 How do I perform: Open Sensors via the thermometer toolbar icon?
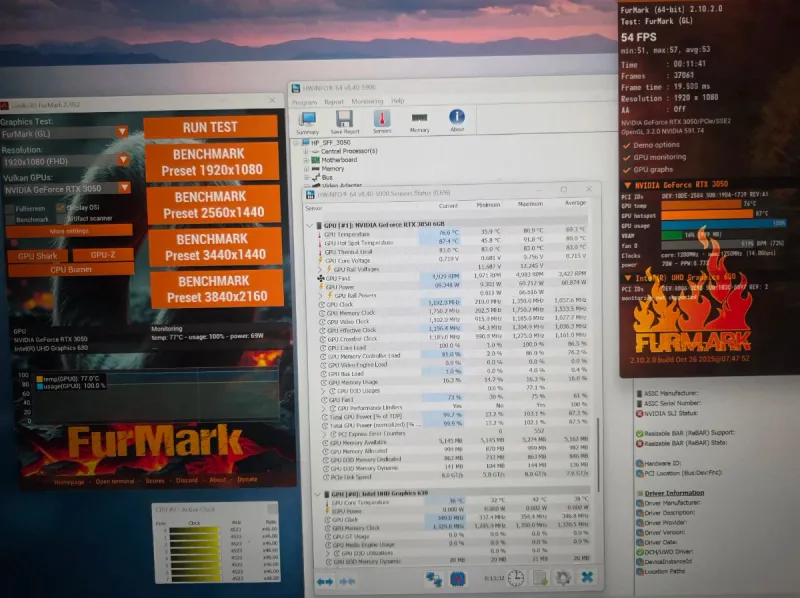[x=382, y=121]
